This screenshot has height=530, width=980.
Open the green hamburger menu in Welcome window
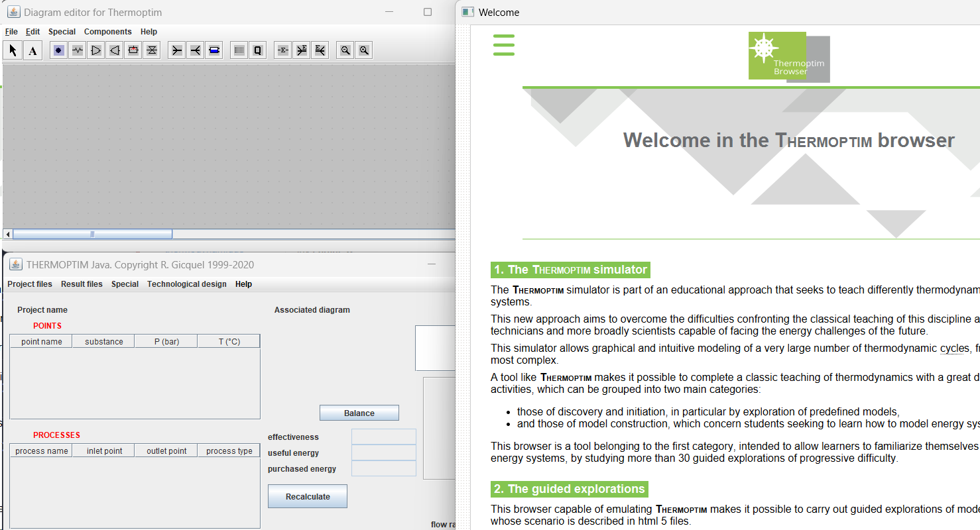pos(504,44)
